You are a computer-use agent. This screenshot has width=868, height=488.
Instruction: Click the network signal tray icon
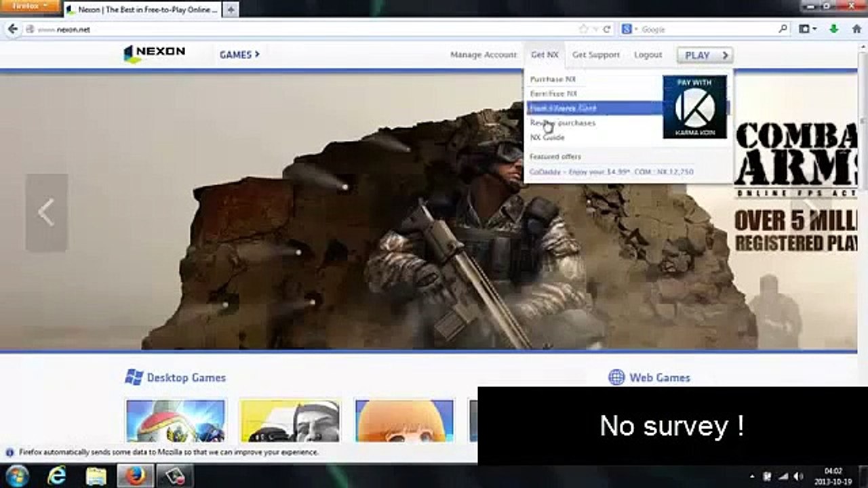point(783,476)
